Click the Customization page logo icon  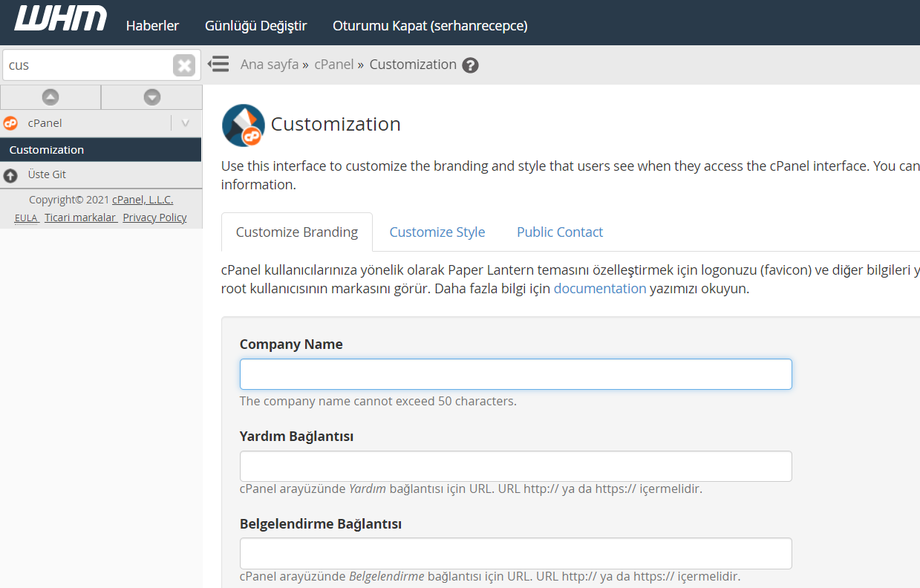coord(243,125)
